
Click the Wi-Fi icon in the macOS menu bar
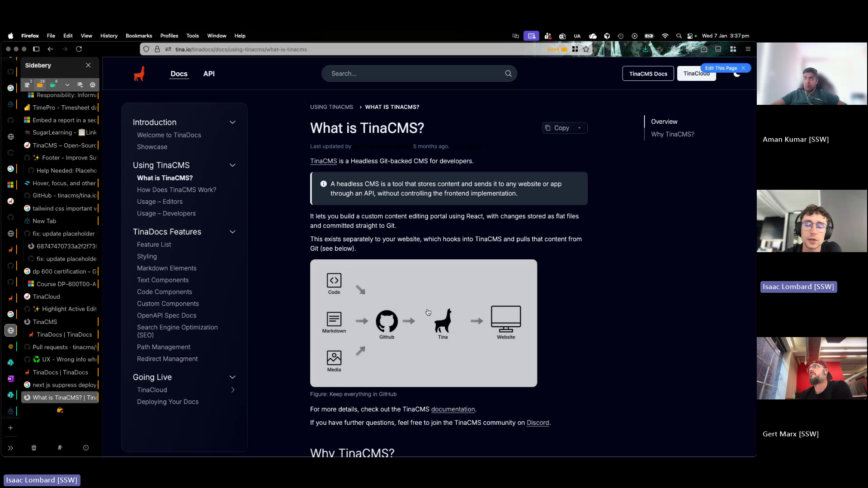(665, 36)
